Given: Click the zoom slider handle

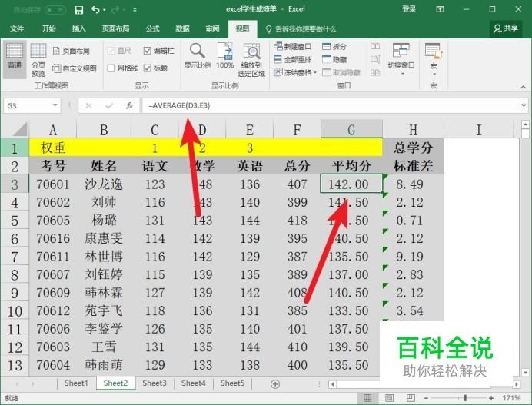Looking at the screenshot, I should click(466, 398).
